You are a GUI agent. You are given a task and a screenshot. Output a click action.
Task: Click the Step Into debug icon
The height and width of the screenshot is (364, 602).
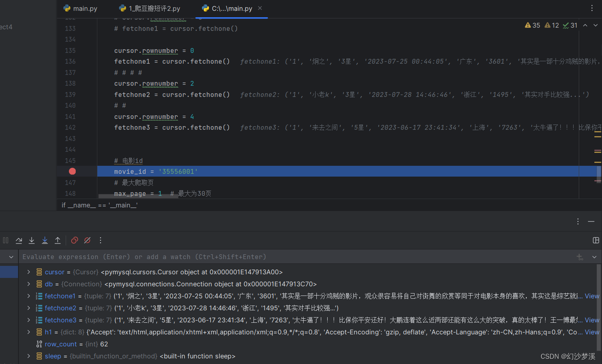click(32, 240)
